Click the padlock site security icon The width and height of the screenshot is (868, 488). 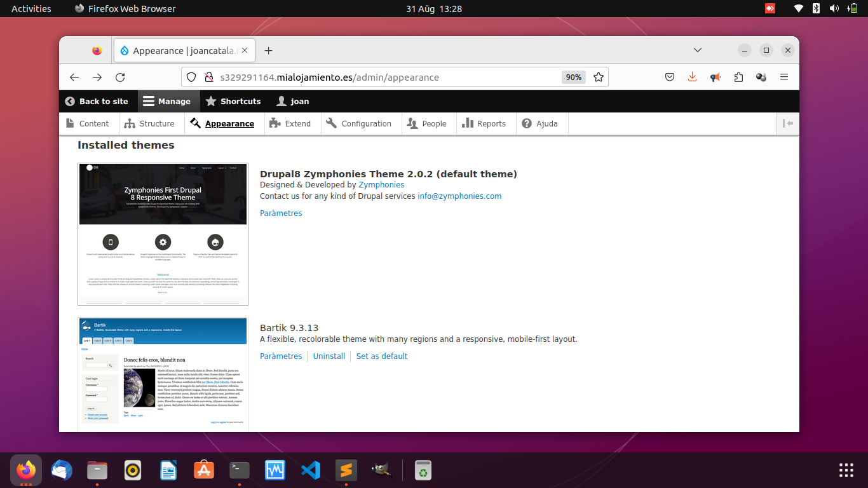pyautogui.click(x=208, y=77)
